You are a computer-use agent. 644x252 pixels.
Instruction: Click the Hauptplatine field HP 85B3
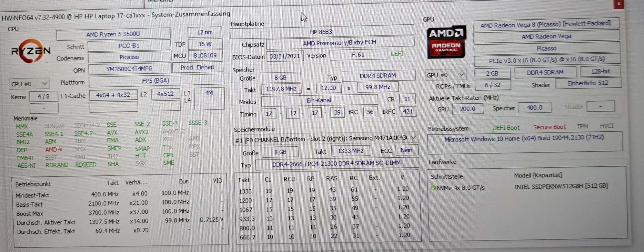point(321,32)
